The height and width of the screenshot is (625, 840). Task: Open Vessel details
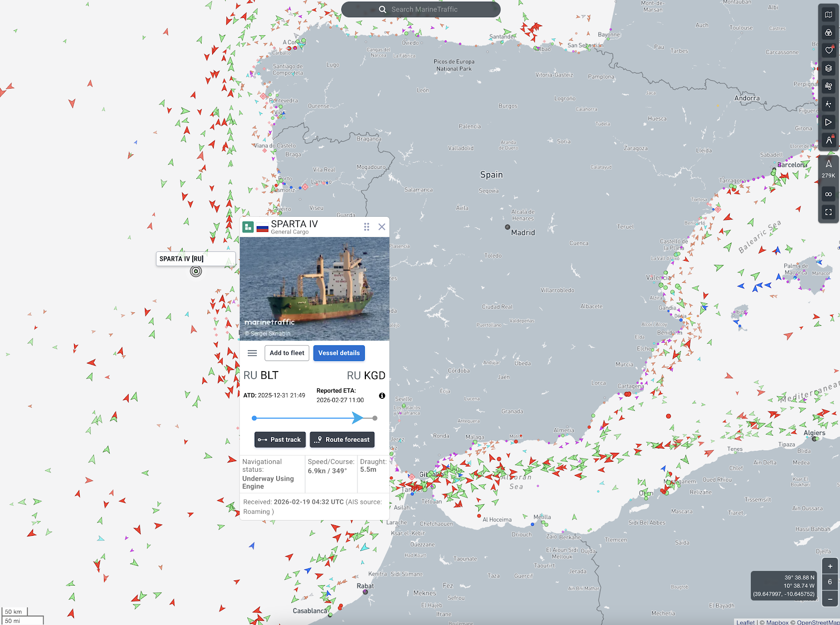(339, 353)
